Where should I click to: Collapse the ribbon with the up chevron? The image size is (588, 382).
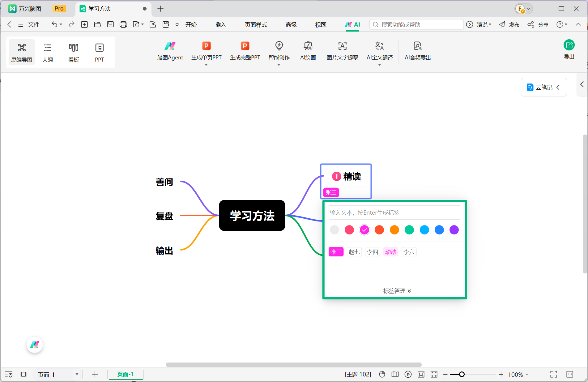click(x=578, y=24)
